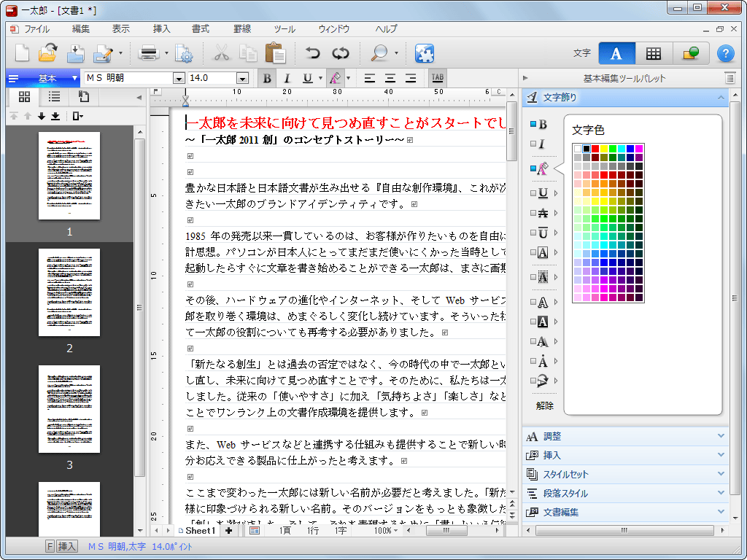
Task: Select page 2 thumbnail
Action: (x=69, y=292)
